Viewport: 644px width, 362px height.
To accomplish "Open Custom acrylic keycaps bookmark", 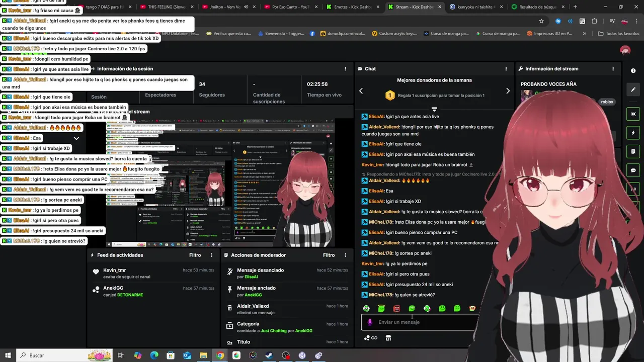I will click(394, 34).
